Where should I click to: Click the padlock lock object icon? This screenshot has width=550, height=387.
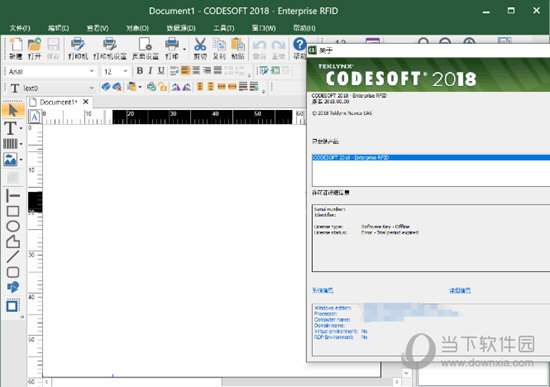(x=162, y=87)
